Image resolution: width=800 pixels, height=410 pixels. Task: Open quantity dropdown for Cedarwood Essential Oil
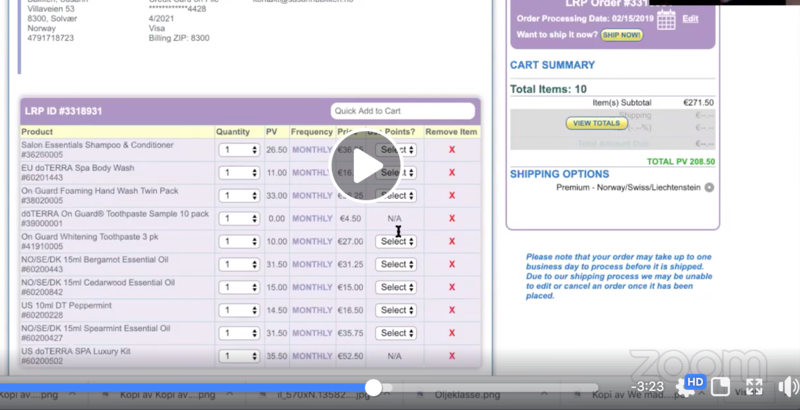(239, 287)
